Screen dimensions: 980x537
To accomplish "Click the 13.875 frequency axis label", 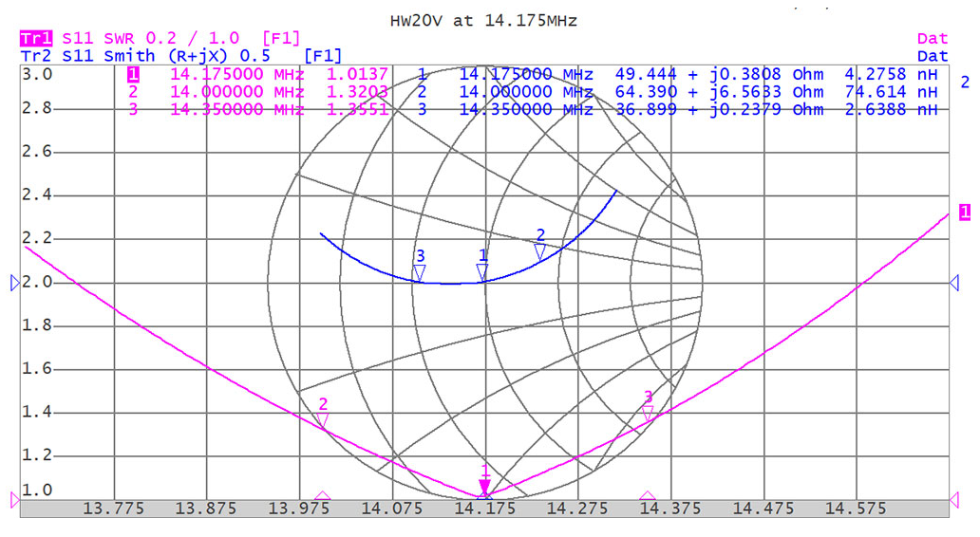I will click(206, 509).
